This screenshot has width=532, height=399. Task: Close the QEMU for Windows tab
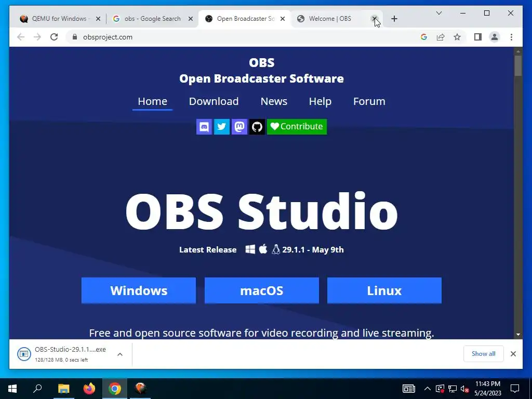[98, 19]
